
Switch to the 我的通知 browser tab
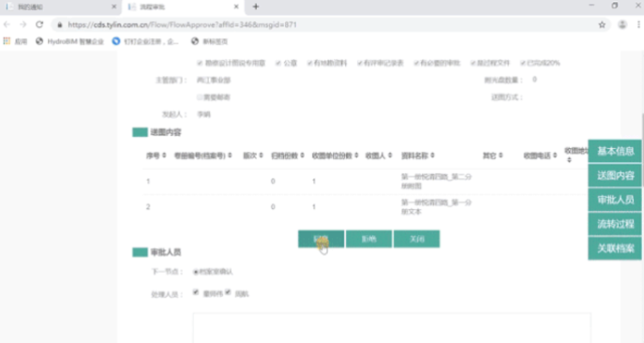tap(60, 7)
